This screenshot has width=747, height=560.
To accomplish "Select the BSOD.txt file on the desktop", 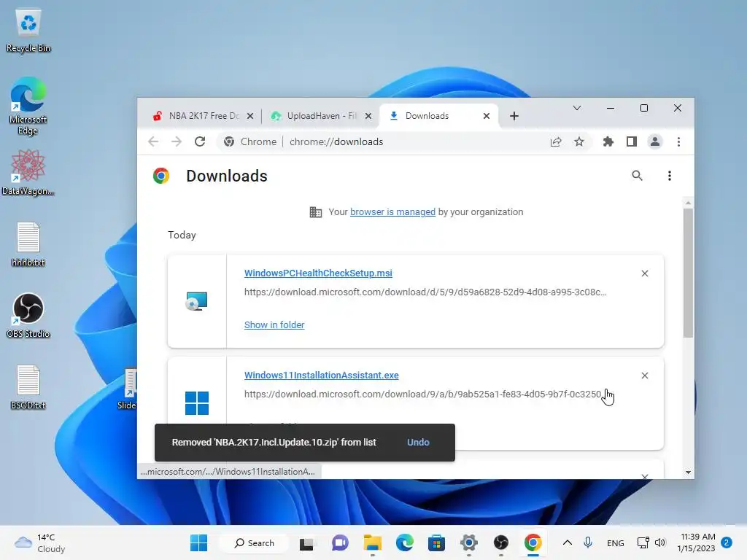I will coord(28,386).
